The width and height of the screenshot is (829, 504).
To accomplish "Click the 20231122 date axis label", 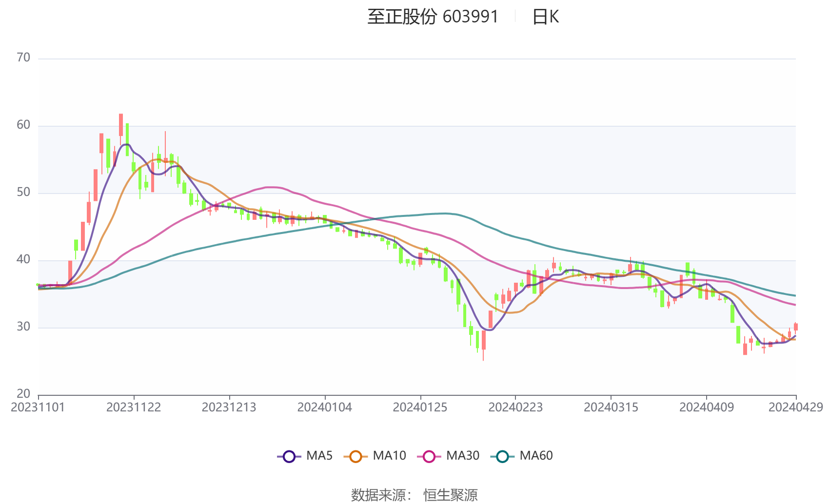I will [134, 407].
